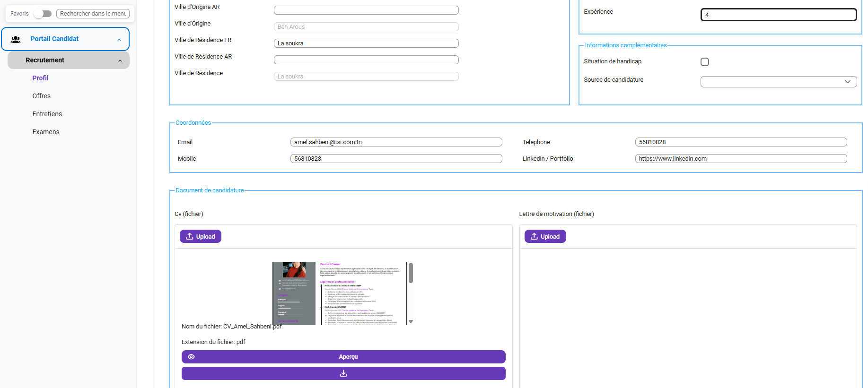This screenshot has width=868, height=388.
Task: Click the Telephone input field
Action: 741,142
